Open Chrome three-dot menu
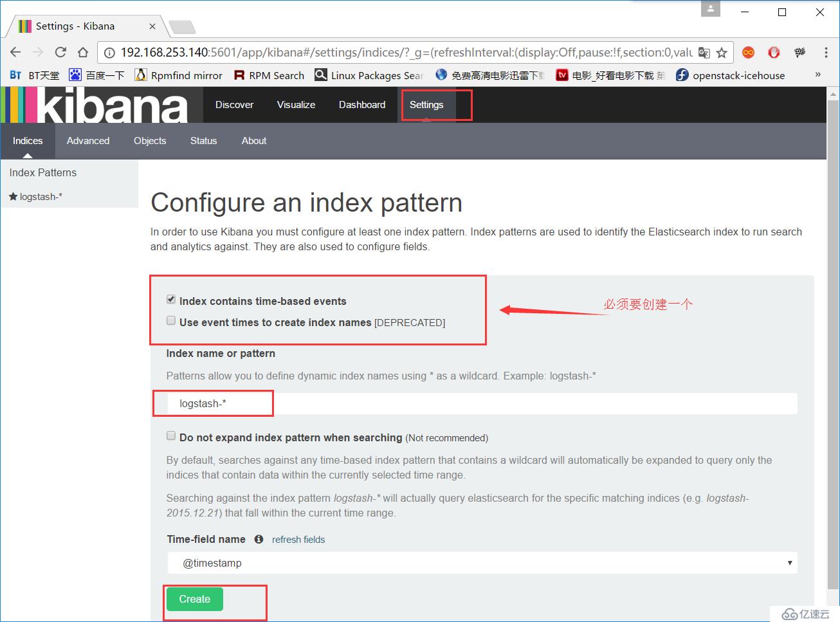The height and width of the screenshot is (622, 840). tap(826, 52)
